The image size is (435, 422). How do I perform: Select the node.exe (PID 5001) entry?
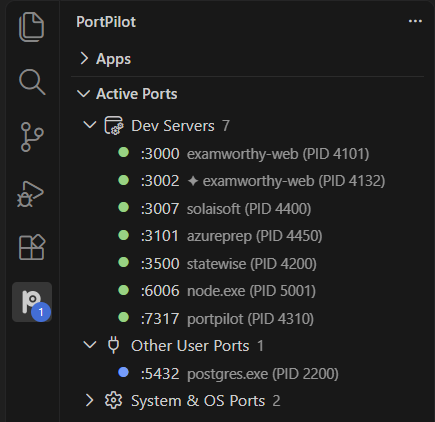pos(251,291)
